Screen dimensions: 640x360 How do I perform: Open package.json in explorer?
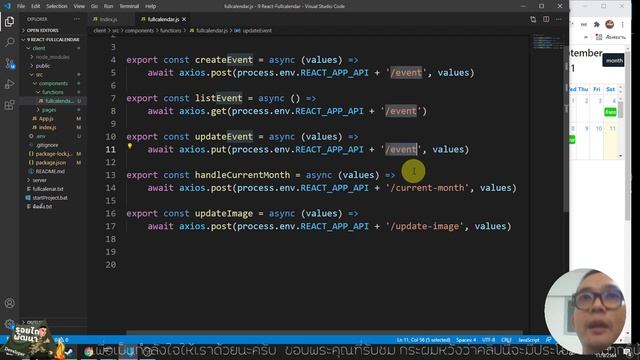tap(51, 162)
